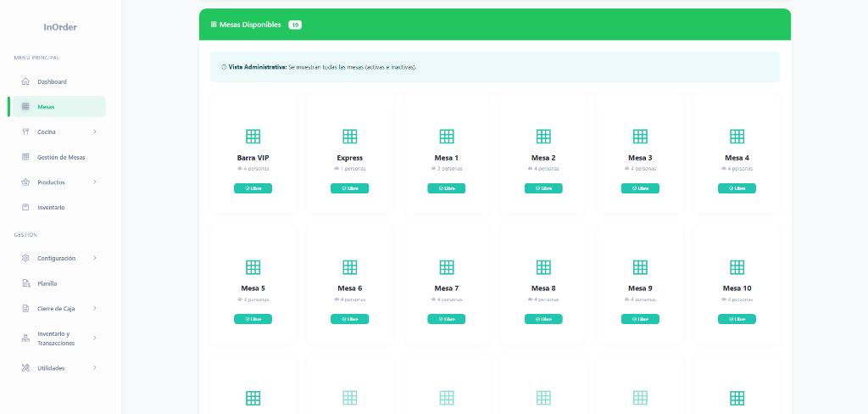Click the Productos menu label

click(51, 182)
